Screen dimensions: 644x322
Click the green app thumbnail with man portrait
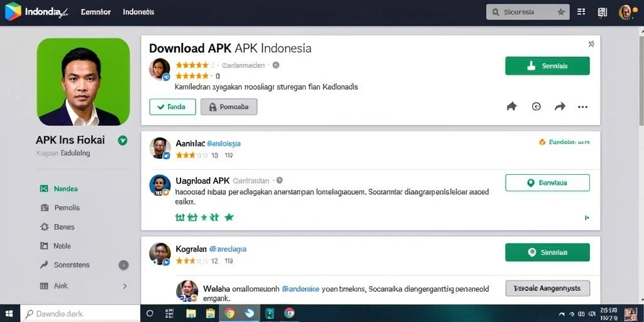tap(84, 82)
